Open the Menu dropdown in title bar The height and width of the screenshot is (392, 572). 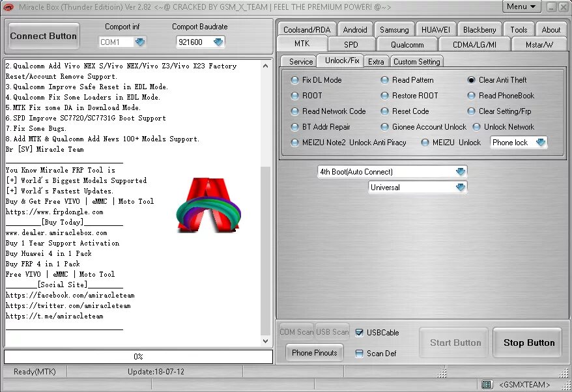[x=521, y=7]
